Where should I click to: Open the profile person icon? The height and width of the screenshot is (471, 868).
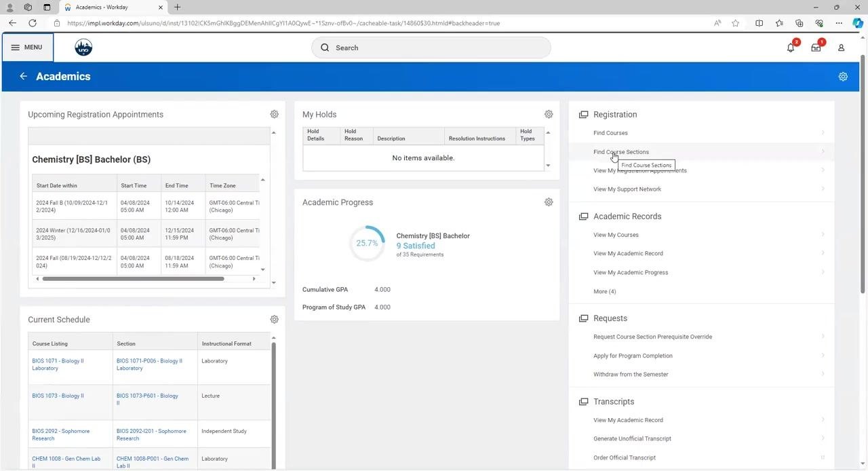tap(841, 48)
